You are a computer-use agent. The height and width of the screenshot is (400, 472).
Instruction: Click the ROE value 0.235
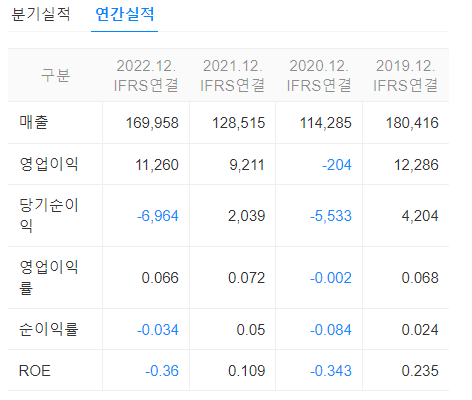click(x=420, y=371)
